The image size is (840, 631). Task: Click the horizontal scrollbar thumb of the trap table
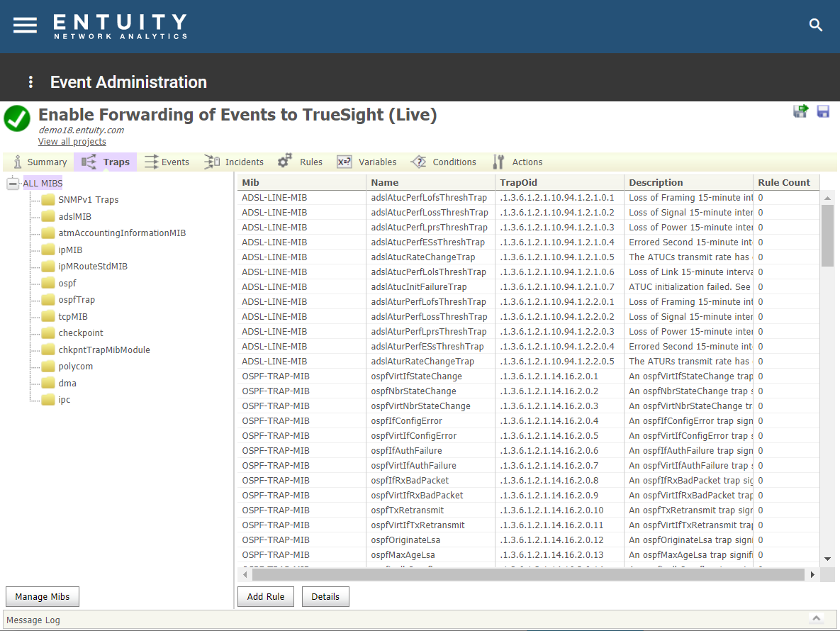point(528,575)
